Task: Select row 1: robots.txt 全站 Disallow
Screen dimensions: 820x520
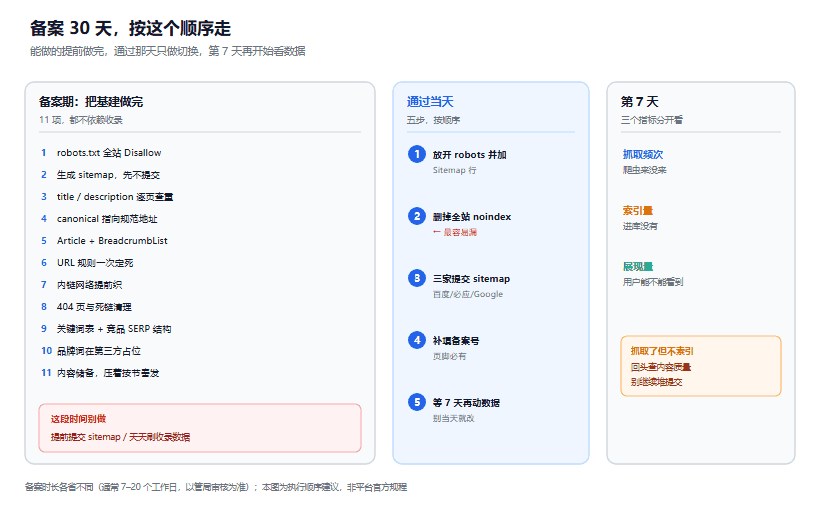Action: pyautogui.click(x=101, y=153)
